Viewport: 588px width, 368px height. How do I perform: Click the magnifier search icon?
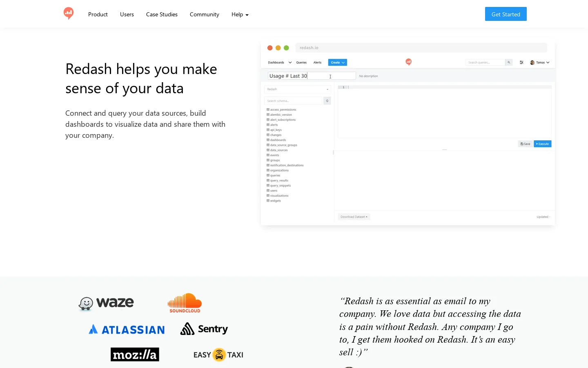[509, 63]
